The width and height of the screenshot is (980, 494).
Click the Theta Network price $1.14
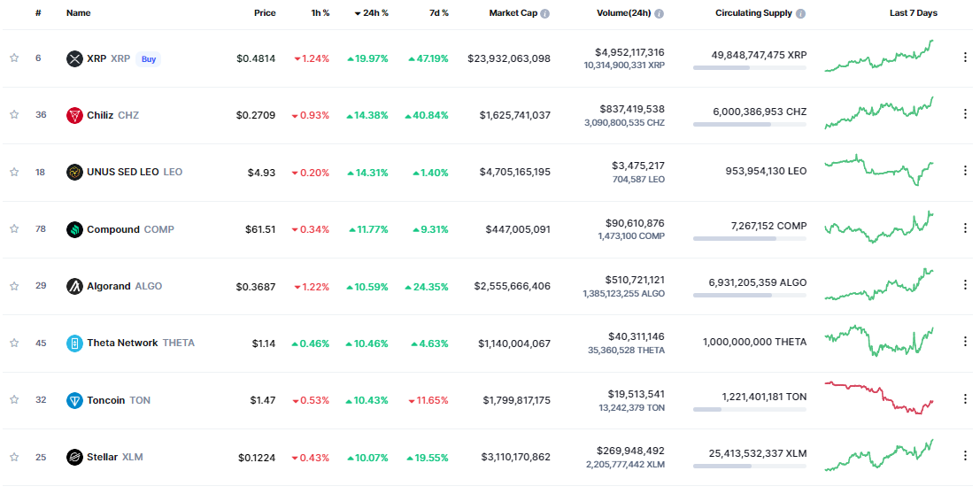[264, 343]
